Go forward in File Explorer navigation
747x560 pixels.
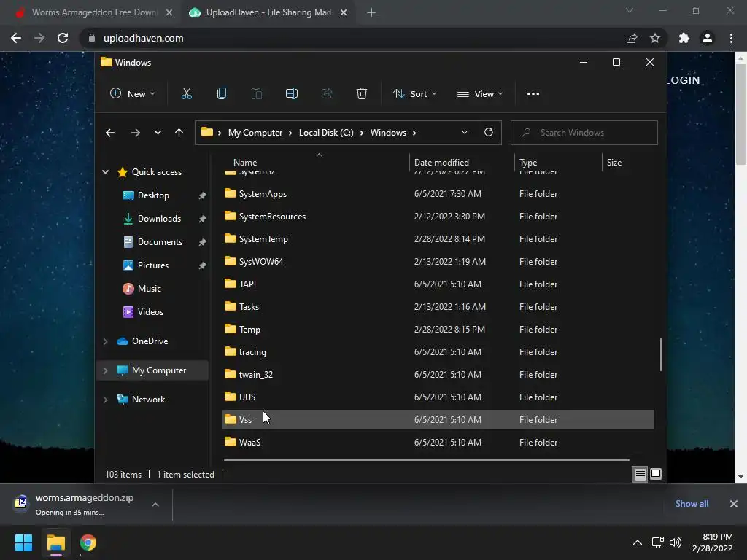(135, 133)
